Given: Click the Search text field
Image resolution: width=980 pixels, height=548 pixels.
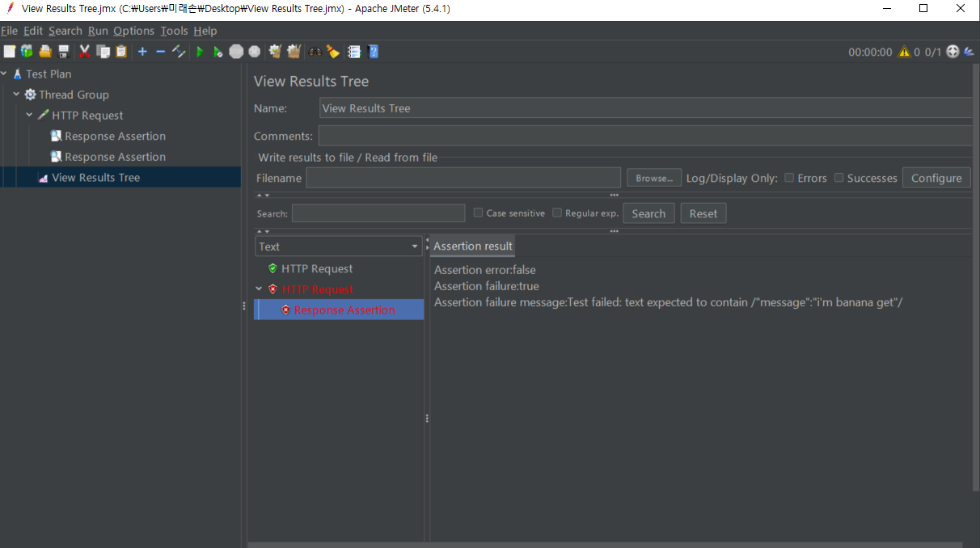Looking at the screenshot, I should tap(378, 213).
